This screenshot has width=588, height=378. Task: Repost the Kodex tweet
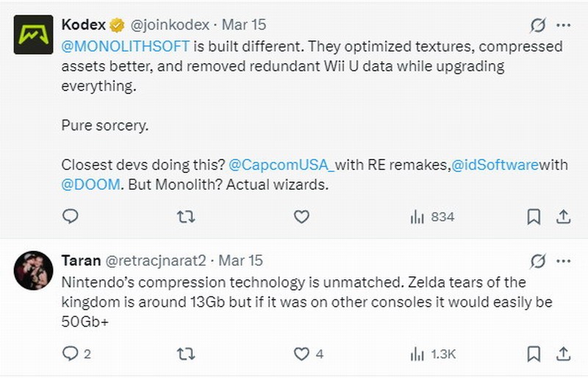point(186,216)
